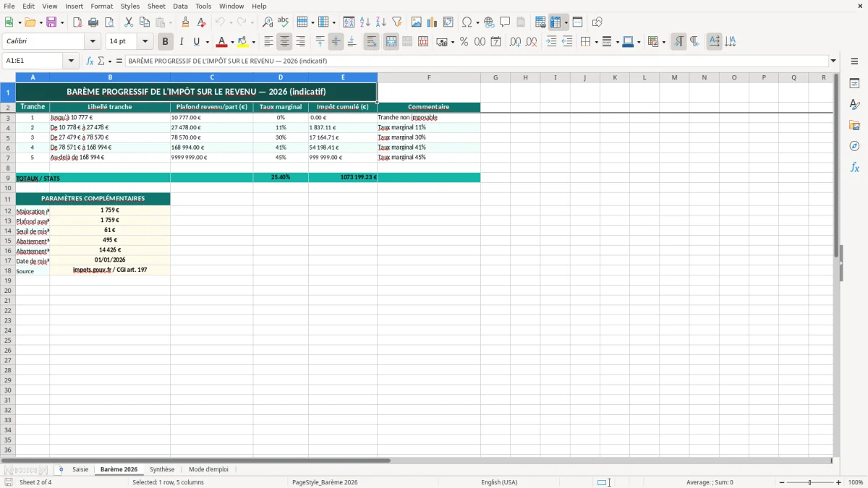Screen dimensions: 868x488
Task: Open underline style dropdown arrow
Action: pyautogui.click(x=207, y=42)
